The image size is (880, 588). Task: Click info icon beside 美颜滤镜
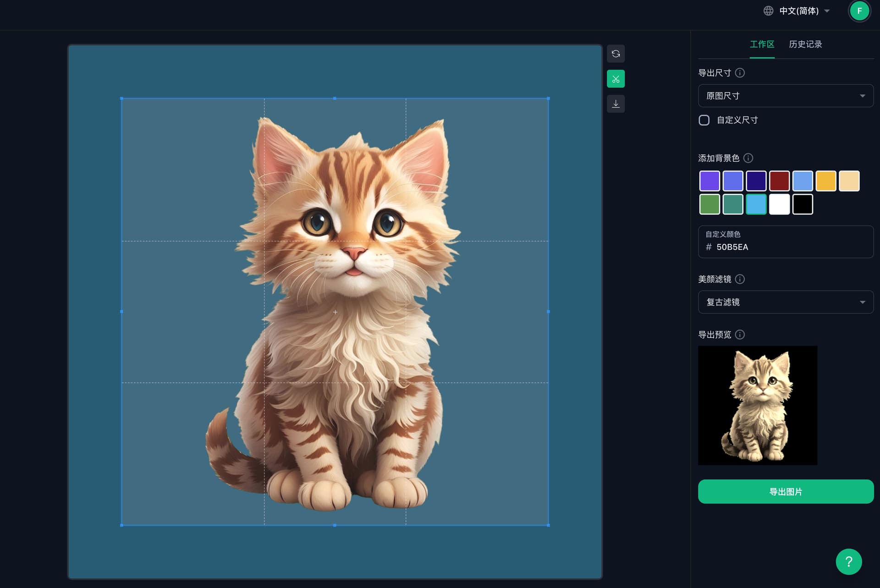click(740, 279)
